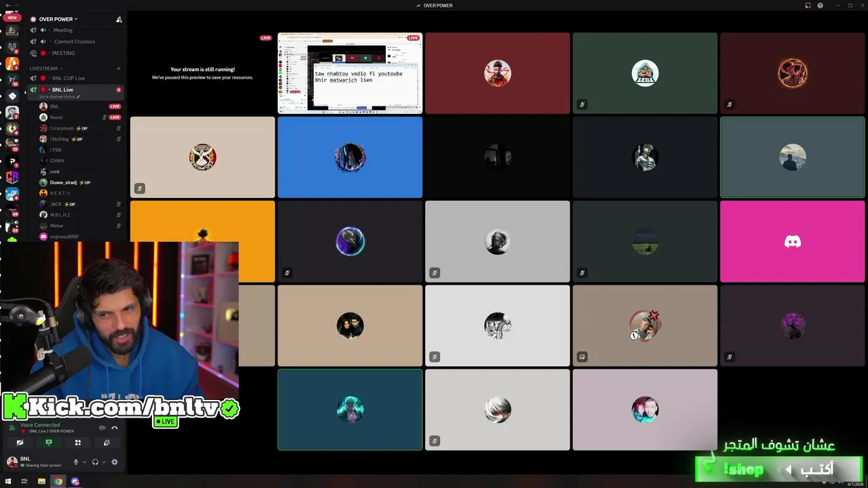Select the teal tile with green speaking border
Image resolution: width=868 pixels, height=488 pixels.
coord(350,409)
